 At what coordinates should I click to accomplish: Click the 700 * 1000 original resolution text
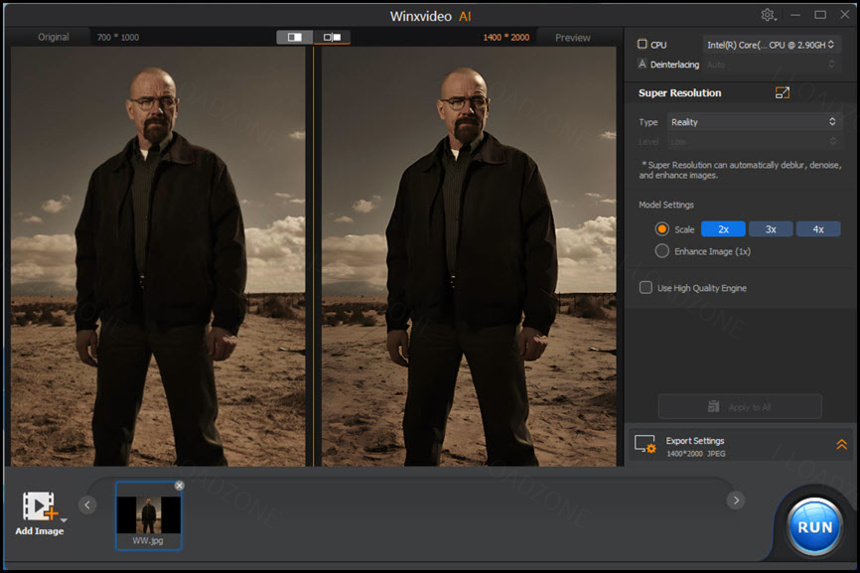118,37
